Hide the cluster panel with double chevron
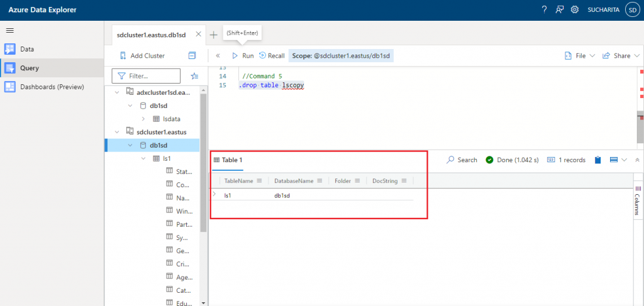The width and height of the screenshot is (644, 306). tap(218, 56)
